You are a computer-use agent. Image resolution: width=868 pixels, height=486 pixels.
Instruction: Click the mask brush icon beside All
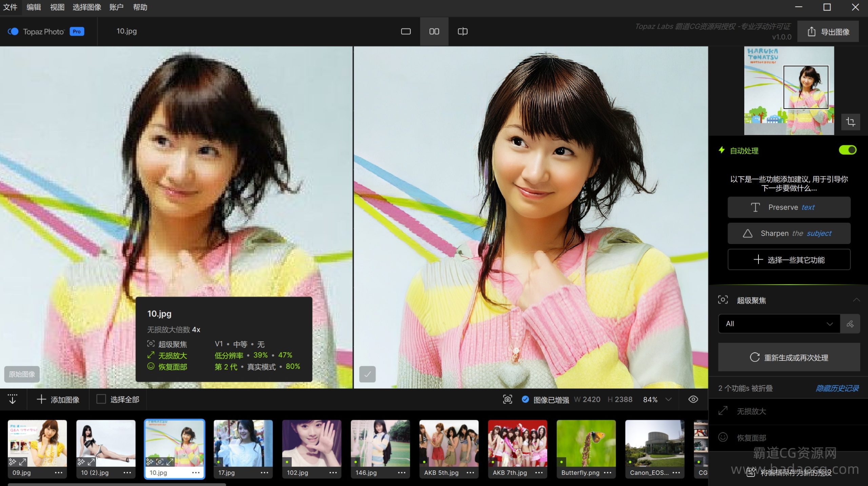click(x=850, y=324)
